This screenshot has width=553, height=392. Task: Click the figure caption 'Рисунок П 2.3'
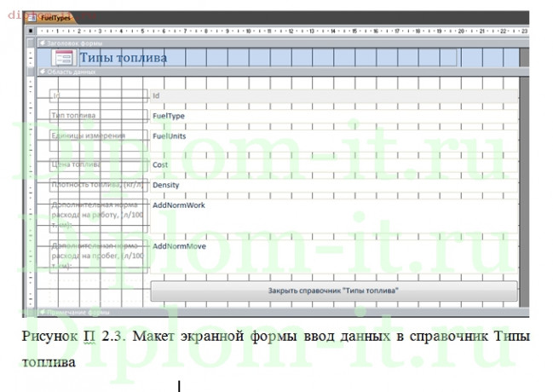tap(73, 336)
